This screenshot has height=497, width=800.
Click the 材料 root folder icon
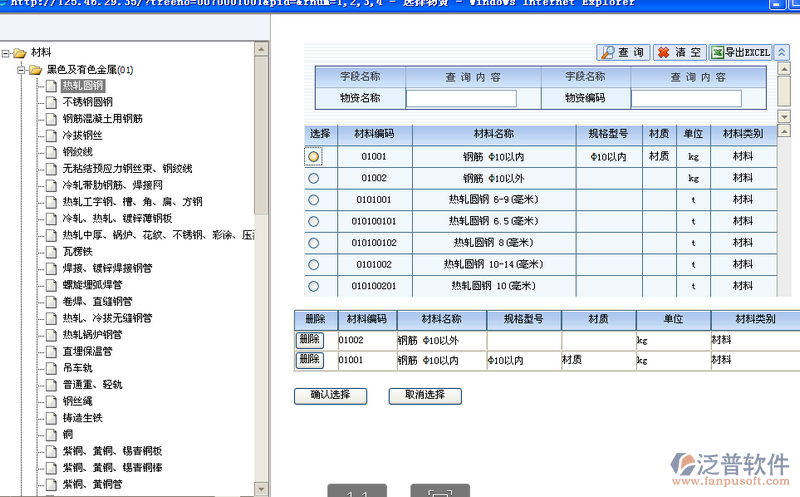19,52
